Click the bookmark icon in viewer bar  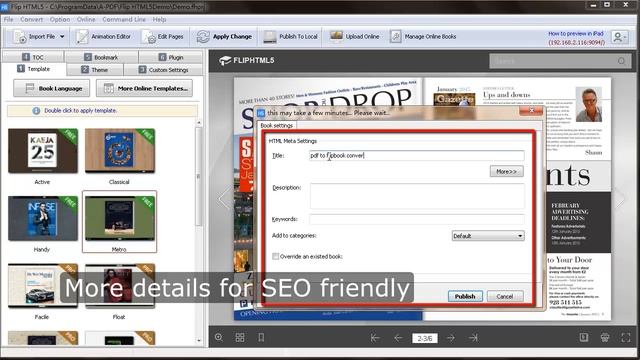point(261,338)
